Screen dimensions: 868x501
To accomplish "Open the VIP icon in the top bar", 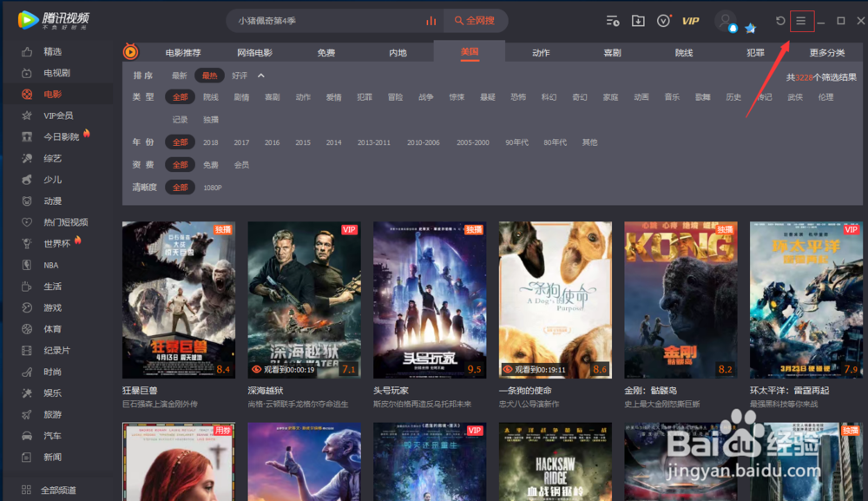I will [x=690, y=21].
